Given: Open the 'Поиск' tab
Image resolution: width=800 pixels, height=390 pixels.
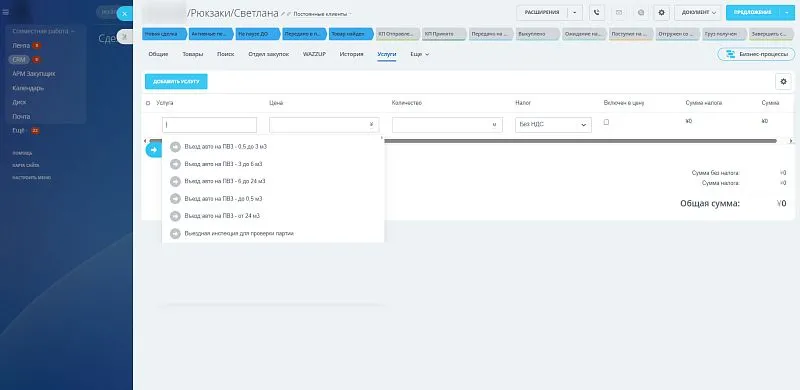Looking at the screenshot, I should tap(225, 54).
